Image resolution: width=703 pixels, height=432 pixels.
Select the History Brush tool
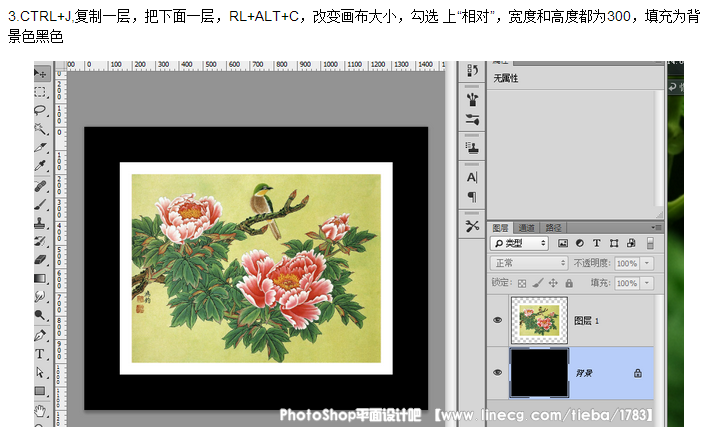[41, 241]
